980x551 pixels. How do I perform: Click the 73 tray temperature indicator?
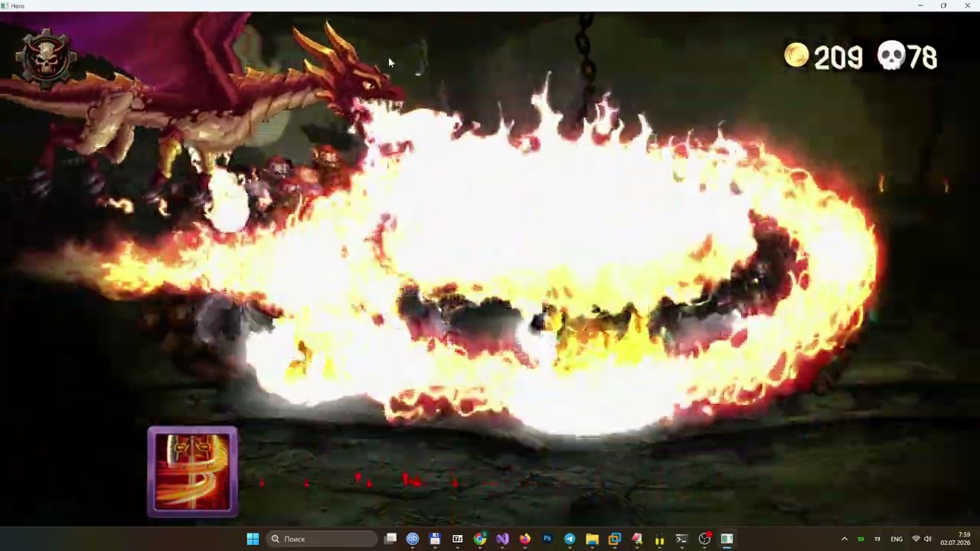coord(877,539)
